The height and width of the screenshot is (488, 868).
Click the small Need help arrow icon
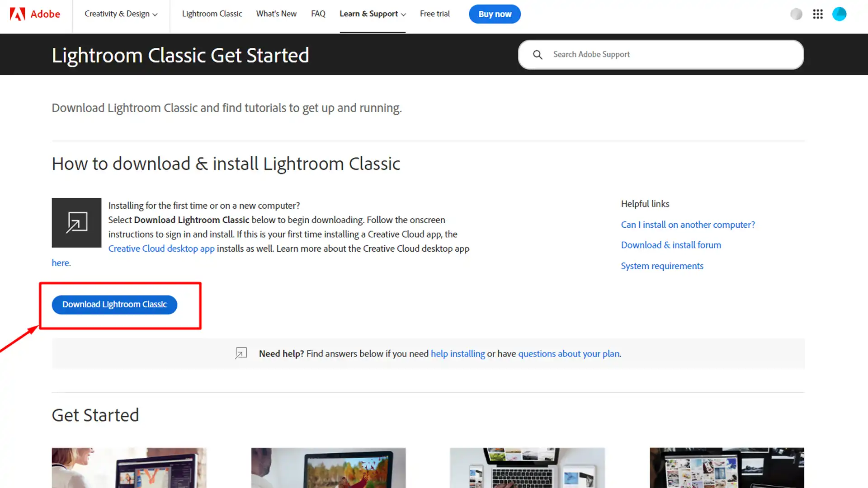pyautogui.click(x=241, y=353)
